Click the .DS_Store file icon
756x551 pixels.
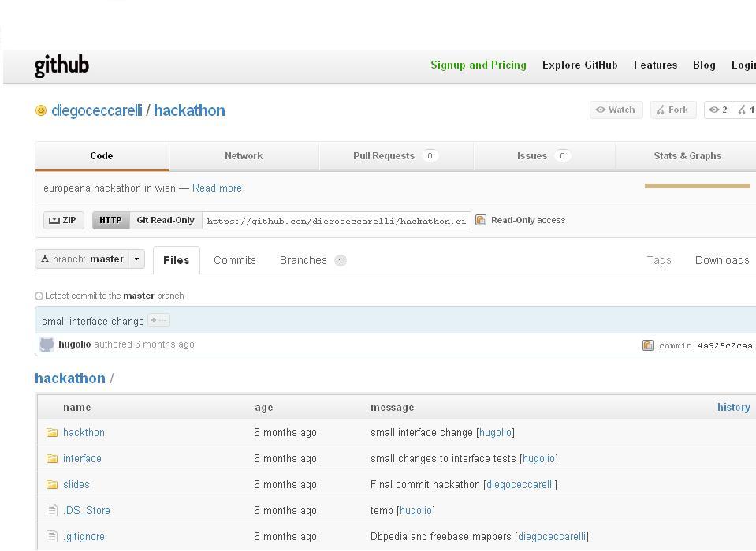pyautogui.click(x=52, y=510)
